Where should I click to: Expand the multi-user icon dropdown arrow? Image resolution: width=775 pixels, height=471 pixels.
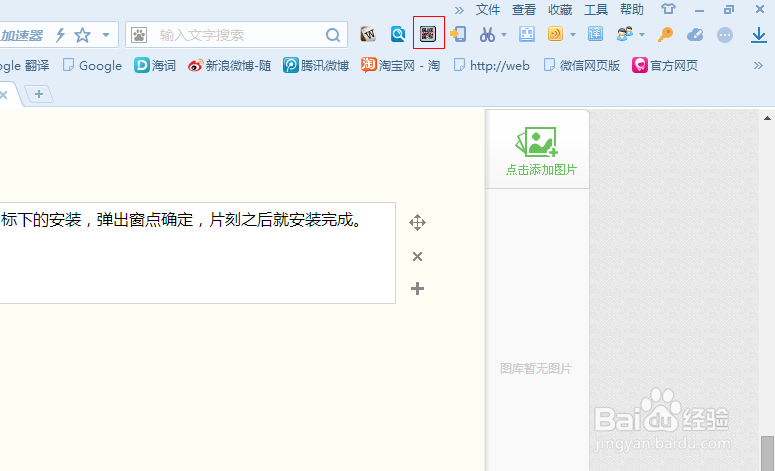tap(642, 35)
